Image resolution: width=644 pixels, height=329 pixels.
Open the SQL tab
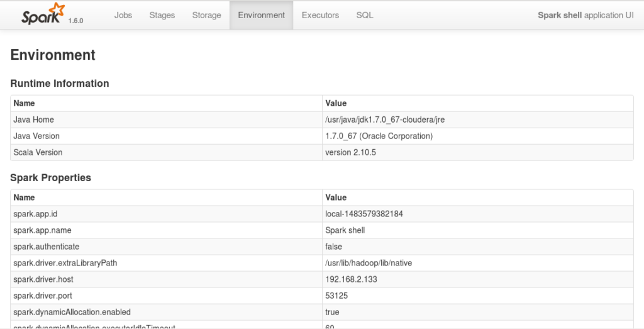pos(365,15)
